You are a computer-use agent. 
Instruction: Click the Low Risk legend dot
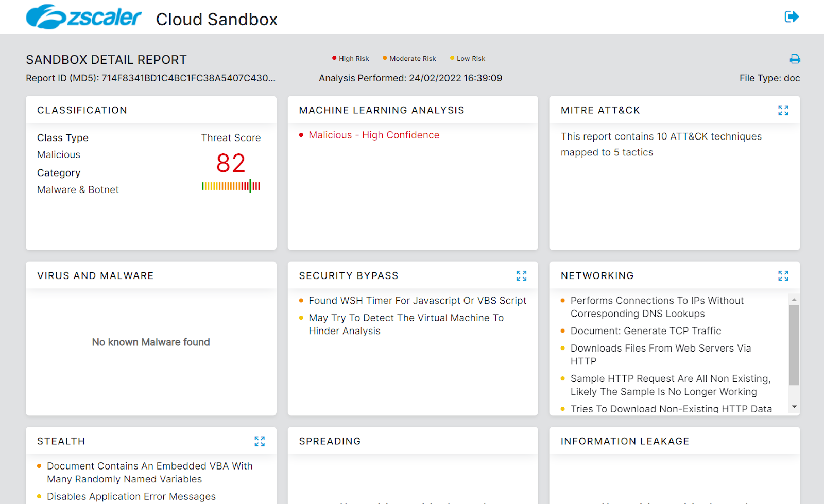click(452, 58)
